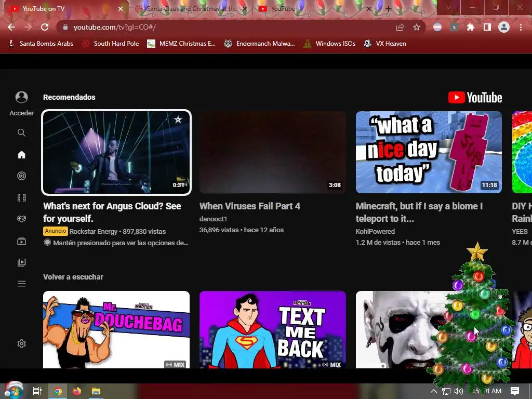
Task: Open Mr. Douchebag mix thumbnail
Action: [x=116, y=329]
